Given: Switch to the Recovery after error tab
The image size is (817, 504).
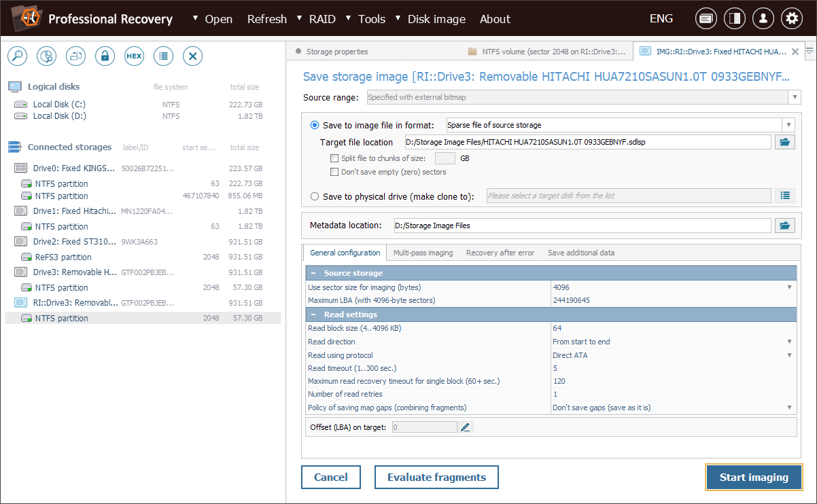Looking at the screenshot, I should click(x=500, y=253).
